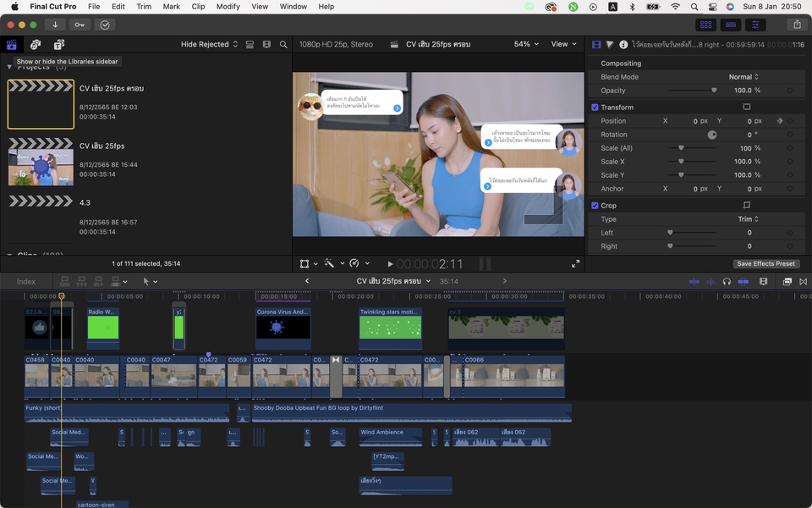Click the Share export icon
The height and width of the screenshot is (508, 812).
[797, 25]
